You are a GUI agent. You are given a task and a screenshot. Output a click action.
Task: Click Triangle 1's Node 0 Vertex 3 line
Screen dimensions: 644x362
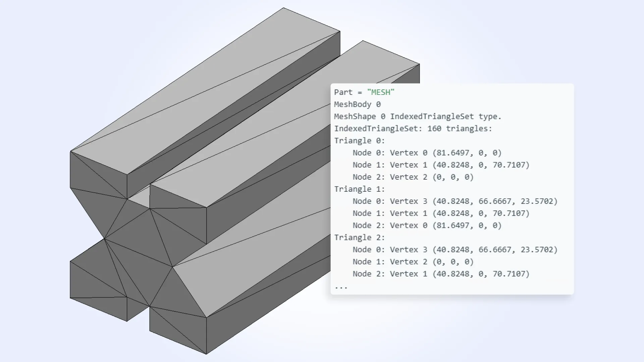point(454,201)
